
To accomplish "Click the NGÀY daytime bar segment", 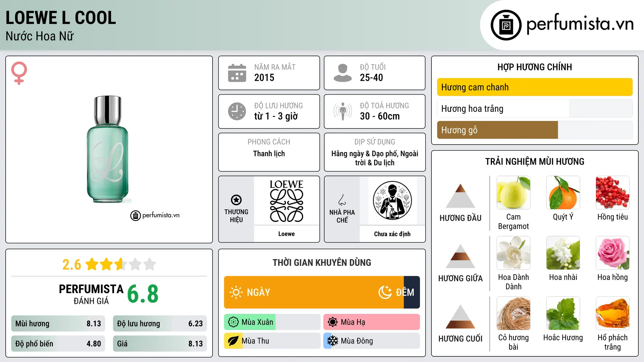I will coord(314,292).
